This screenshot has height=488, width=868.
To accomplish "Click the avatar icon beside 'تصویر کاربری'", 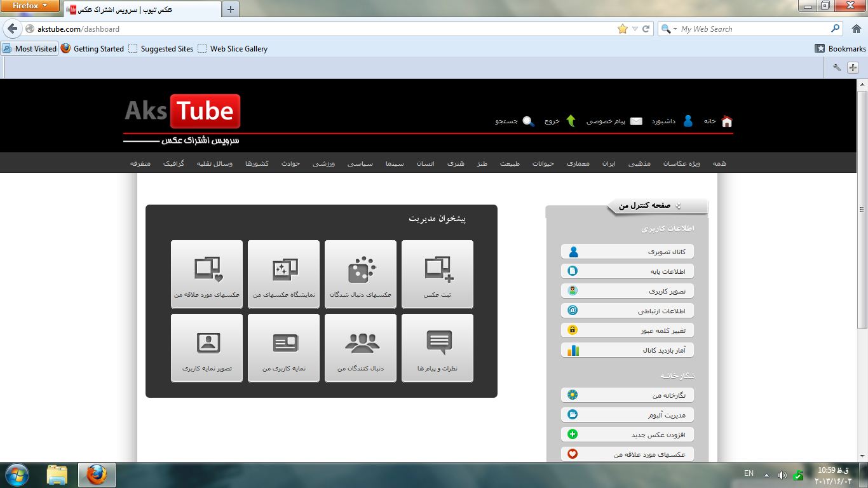I will click(573, 291).
